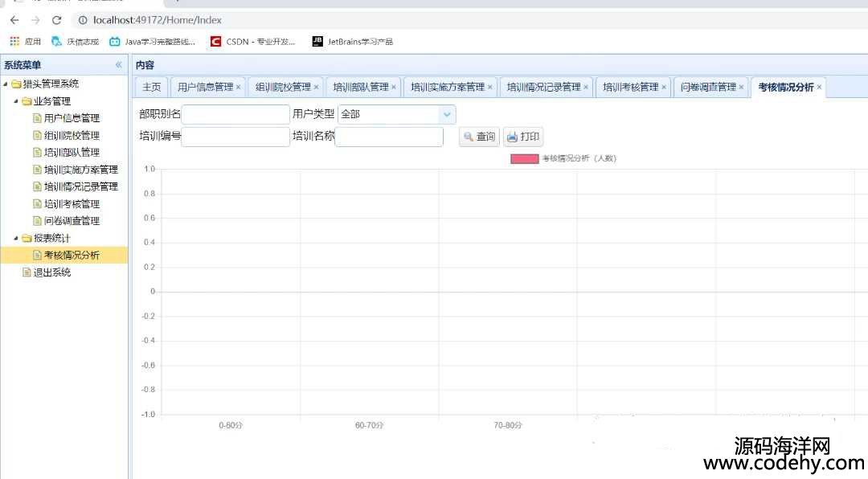Close the 问卷调查管理 tab

(742, 88)
